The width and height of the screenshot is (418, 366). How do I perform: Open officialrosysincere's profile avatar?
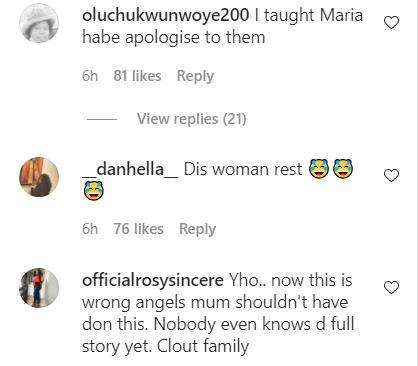(x=39, y=288)
